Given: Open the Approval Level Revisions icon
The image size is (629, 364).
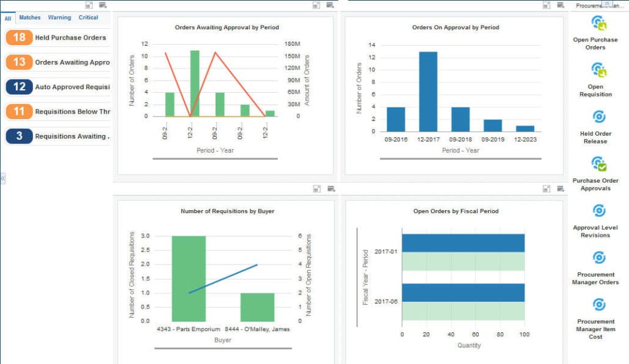Looking at the screenshot, I should 598,211.
